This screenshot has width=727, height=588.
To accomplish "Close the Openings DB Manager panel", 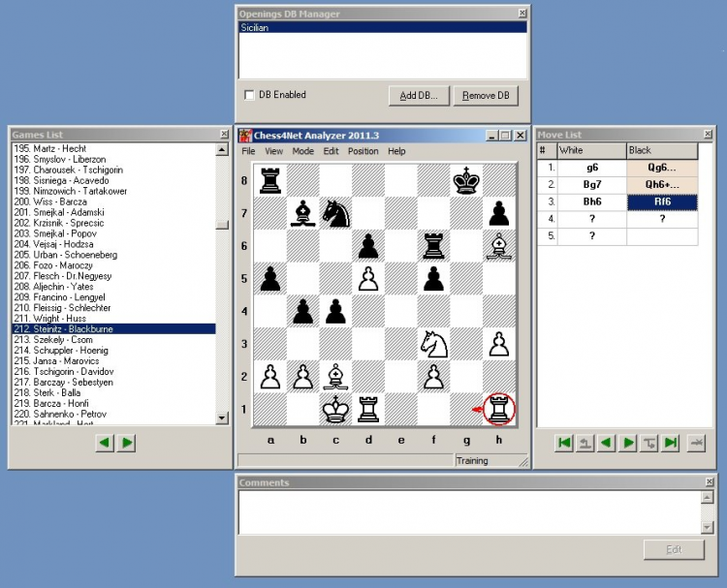I will tap(522, 14).
